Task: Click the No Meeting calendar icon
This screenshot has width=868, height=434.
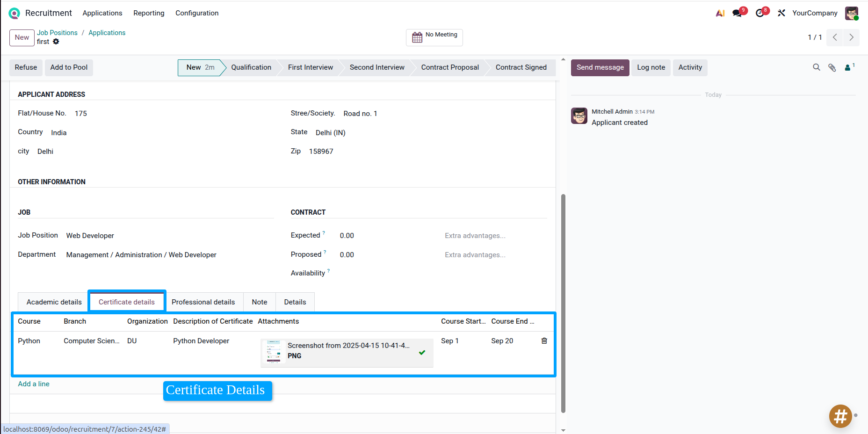Action: click(417, 37)
